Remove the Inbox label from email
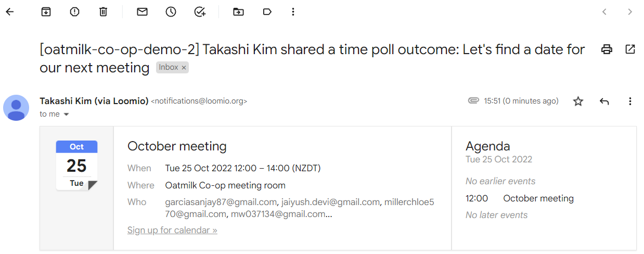 [x=184, y=68]
